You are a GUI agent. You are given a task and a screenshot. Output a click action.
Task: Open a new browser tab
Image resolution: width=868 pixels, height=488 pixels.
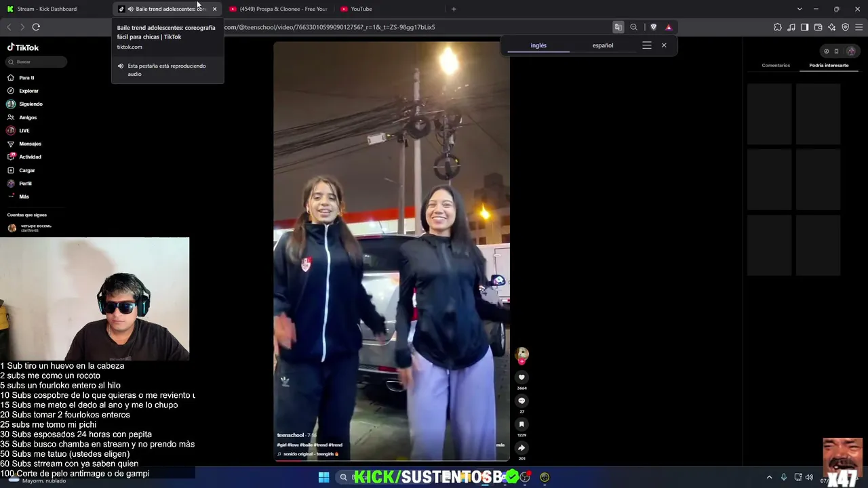pos(454,9)
